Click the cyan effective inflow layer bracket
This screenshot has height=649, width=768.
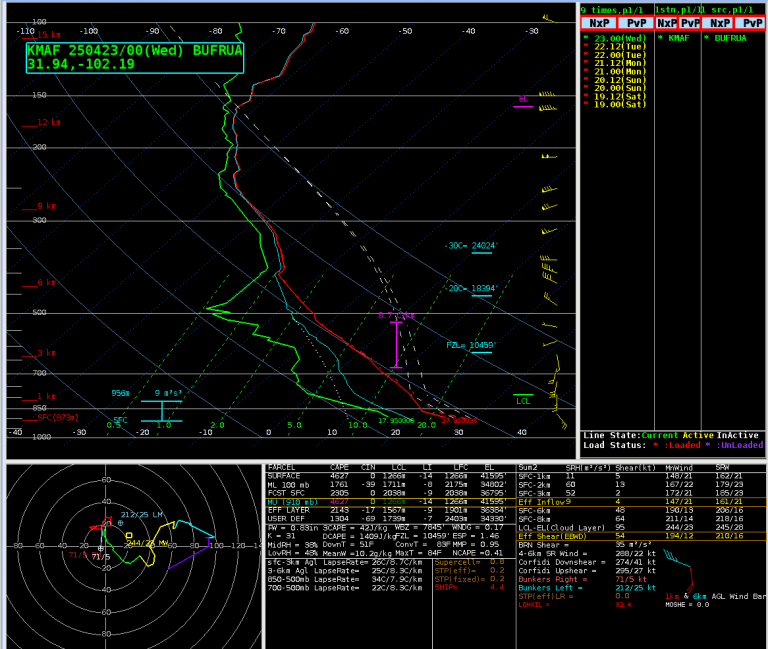[162, 411]
